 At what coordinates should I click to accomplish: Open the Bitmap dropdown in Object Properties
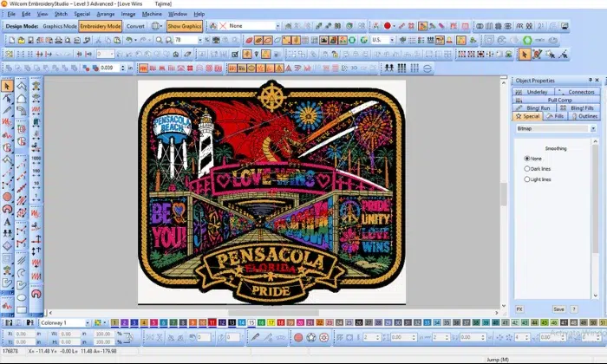coord(593,128)
